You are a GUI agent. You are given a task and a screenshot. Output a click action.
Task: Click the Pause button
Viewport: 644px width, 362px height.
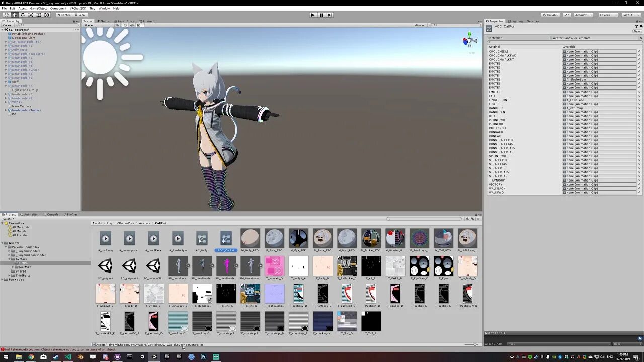[x=321, y=15]
